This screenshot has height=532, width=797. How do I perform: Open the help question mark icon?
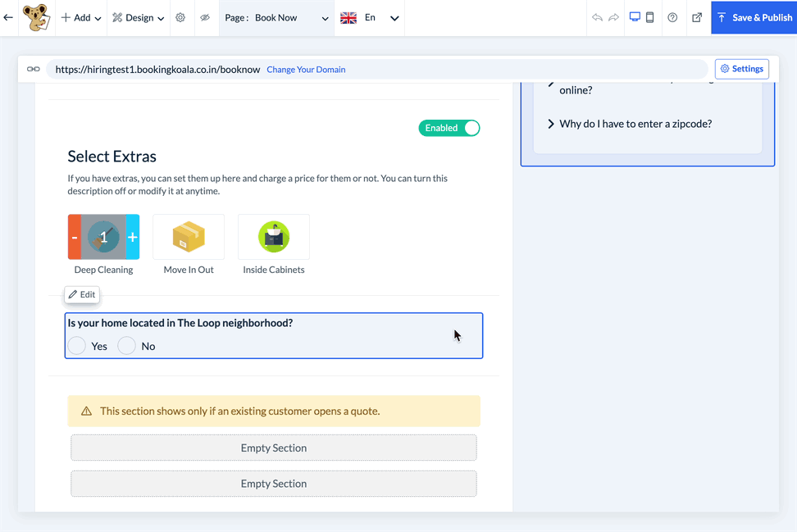pos(672,17)
